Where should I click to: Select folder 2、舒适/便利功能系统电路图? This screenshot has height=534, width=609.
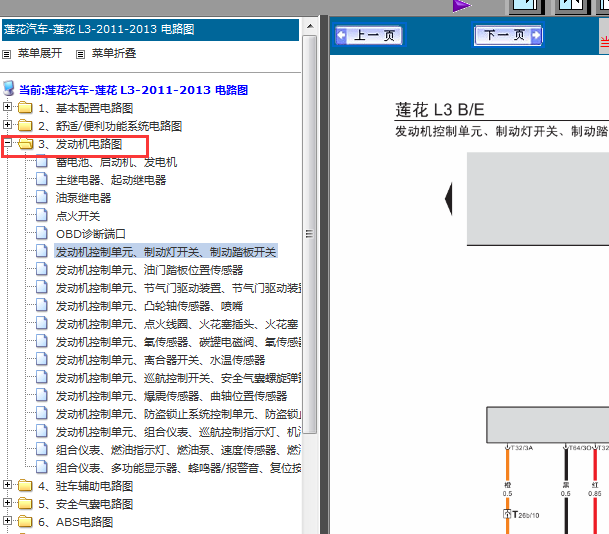point(110,126)
